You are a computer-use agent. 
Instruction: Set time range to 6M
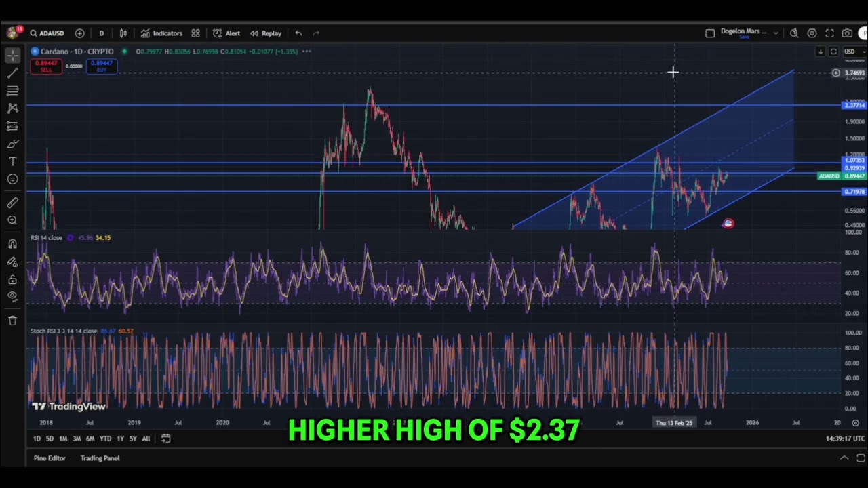[90, 439]
